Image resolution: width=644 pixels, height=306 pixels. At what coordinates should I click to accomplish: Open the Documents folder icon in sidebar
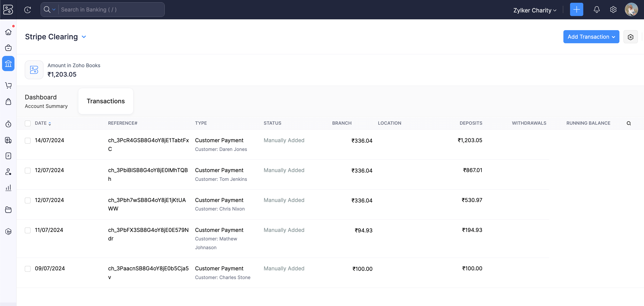[x=8, y=210]
